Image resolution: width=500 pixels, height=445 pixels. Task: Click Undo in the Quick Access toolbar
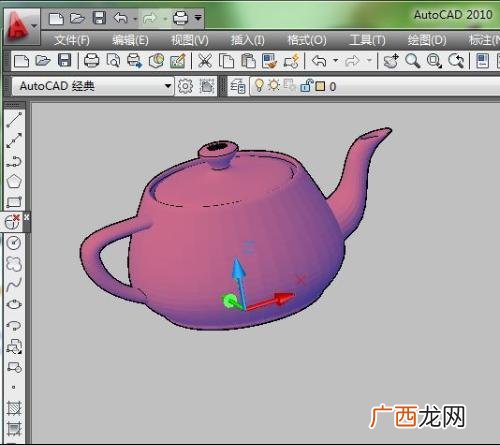point(121,18)
